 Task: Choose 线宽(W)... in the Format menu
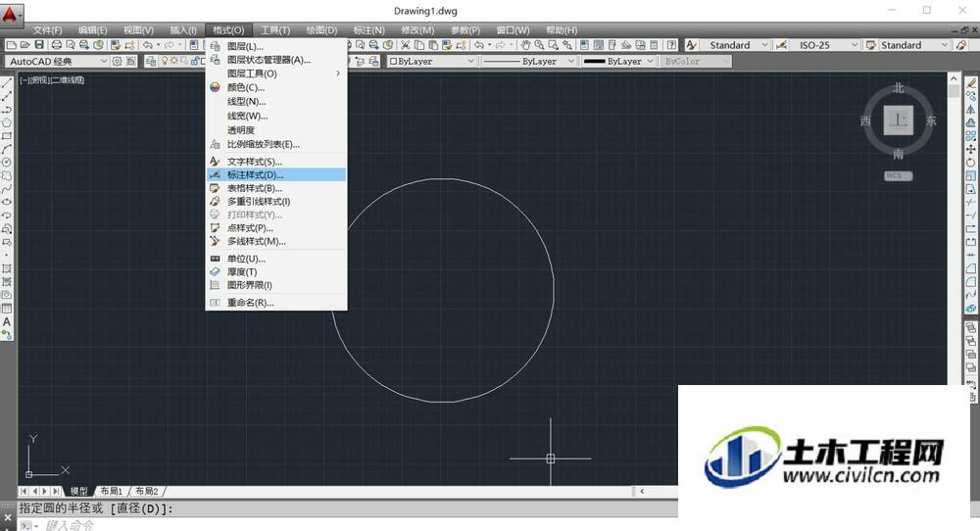[x=276, y=117]
